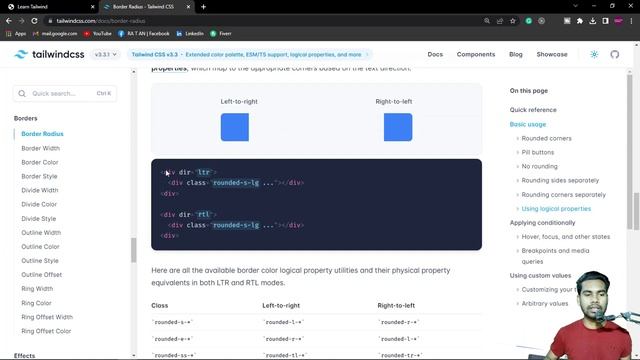640x360 pixels.
Task: Open the Components navigation item
Action: [476, 54]
